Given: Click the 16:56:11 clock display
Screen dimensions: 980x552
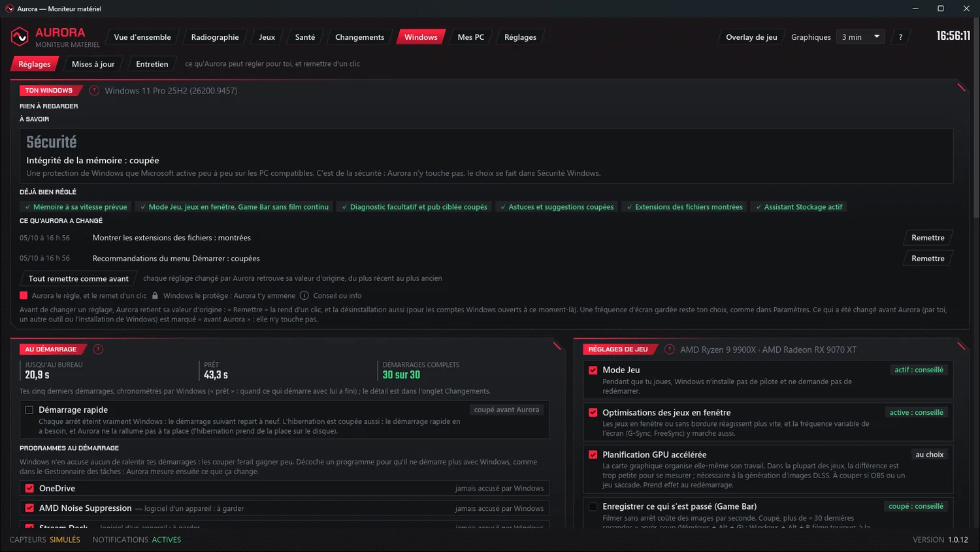Looking at the screenshot, I should pos(953,36).
